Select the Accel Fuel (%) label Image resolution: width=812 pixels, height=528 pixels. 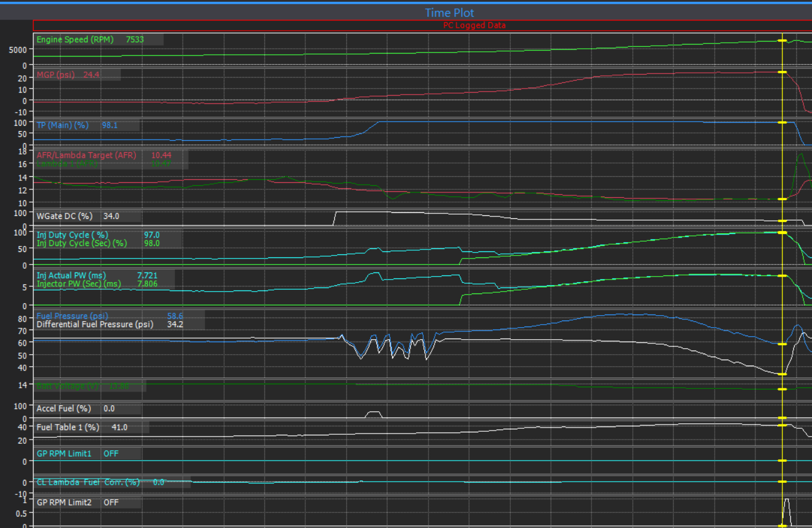coord(64,408)
